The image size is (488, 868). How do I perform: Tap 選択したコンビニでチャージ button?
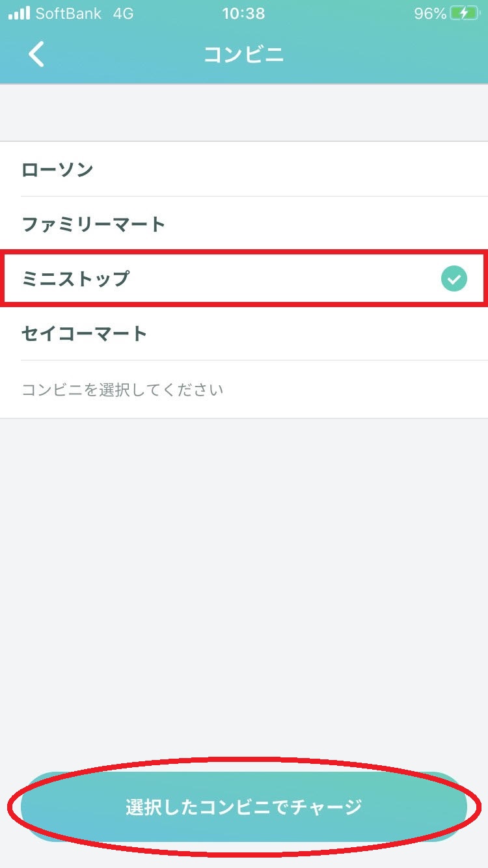point(244,807)
